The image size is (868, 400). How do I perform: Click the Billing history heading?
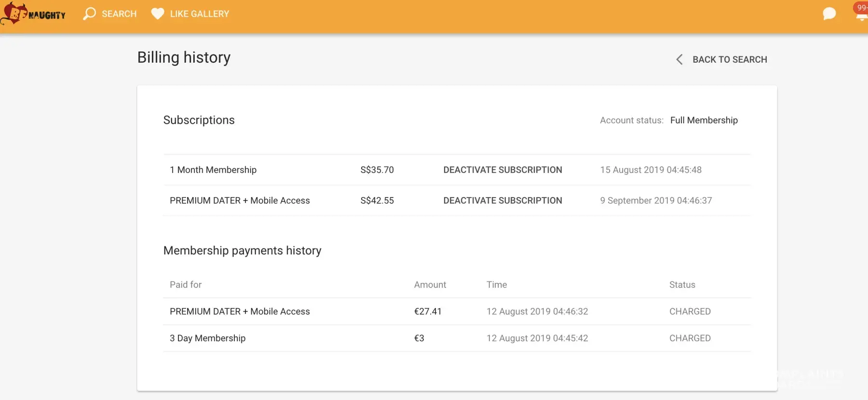tap(184, 57)
